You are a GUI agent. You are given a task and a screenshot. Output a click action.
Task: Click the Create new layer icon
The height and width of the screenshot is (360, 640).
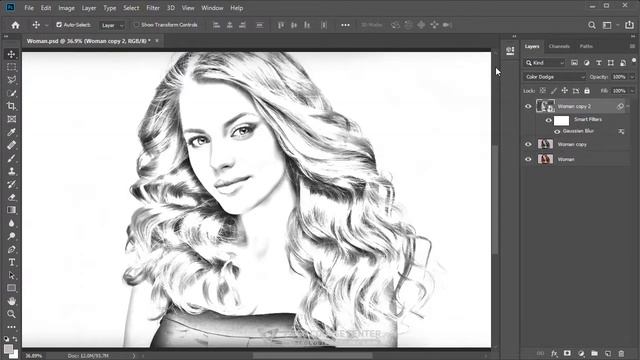click(608, 353)
